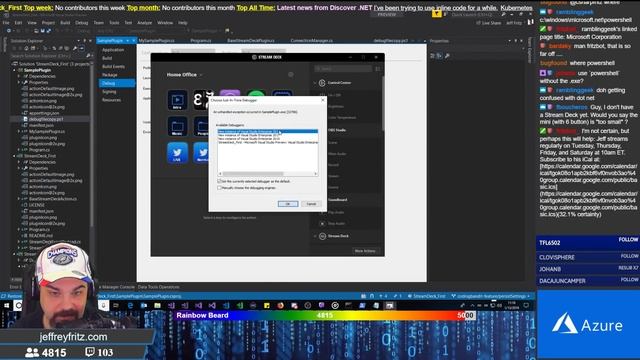Click the notification flag icon in title bar

[436, 14]
